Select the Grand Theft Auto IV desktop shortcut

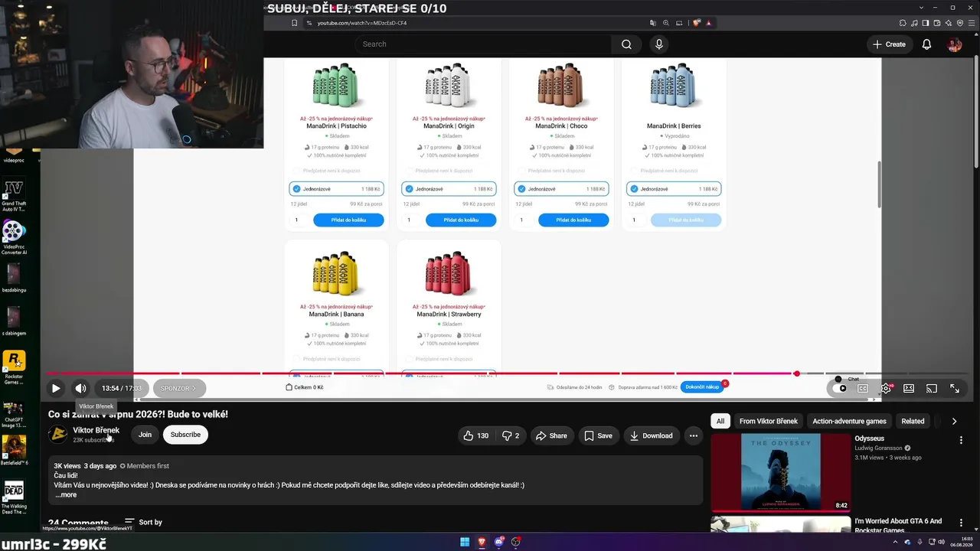point(14,196)
